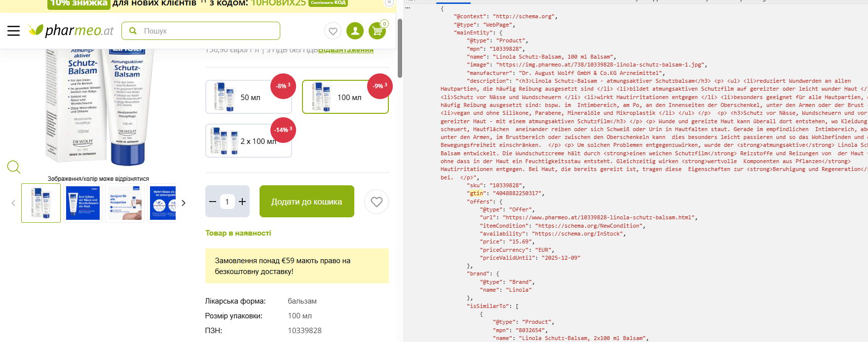Click the free delivery notice
868x342 pixels.
click(x=297, y=266)
